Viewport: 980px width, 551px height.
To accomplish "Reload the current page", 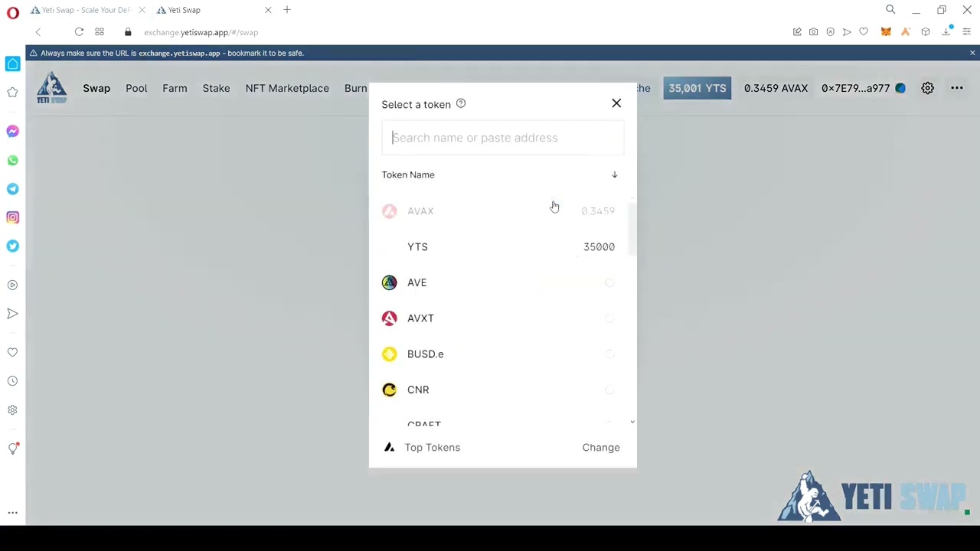I will pos(79,32).
